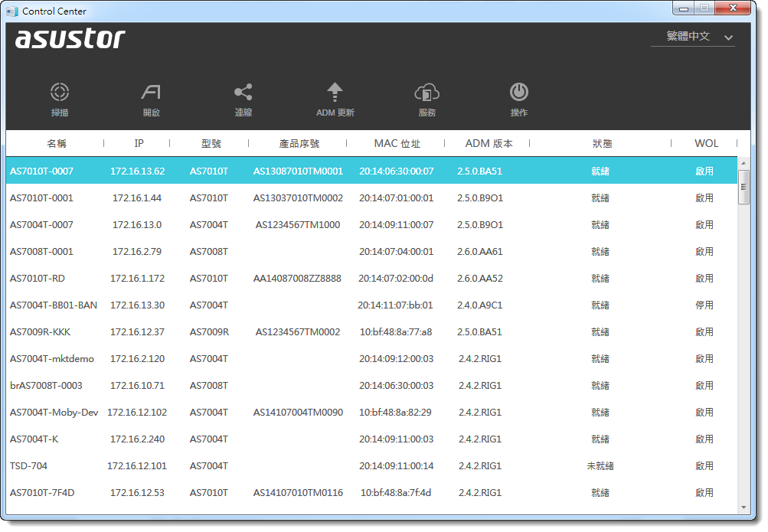The height and width of the screenshot is (532, 768).
Task: Sort by the IP column header
Action: pyautogui.click(x=139, y=143)
